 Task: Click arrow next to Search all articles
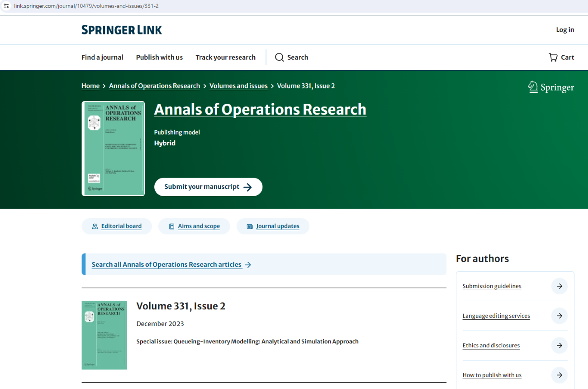point(248,264)
